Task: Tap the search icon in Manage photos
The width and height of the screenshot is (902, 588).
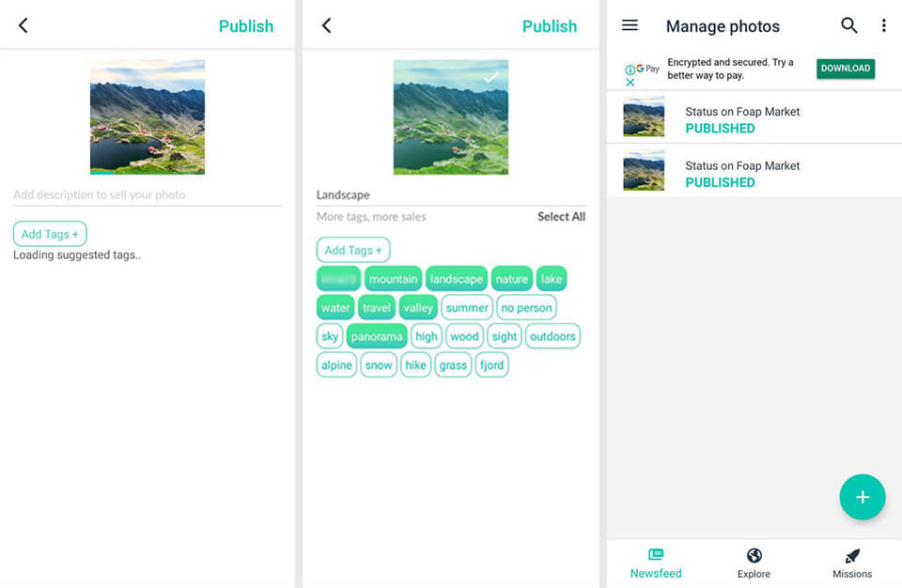Action: click(x=848, y=25)
